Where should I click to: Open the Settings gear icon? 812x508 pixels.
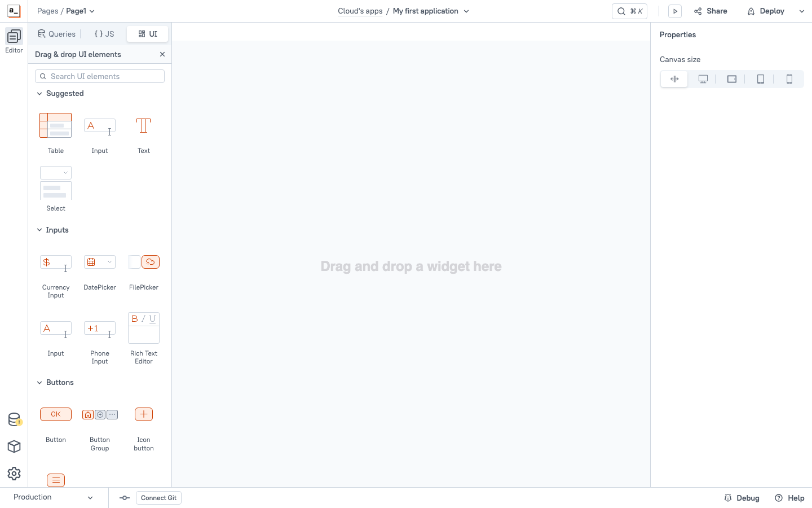click(14, 474)
